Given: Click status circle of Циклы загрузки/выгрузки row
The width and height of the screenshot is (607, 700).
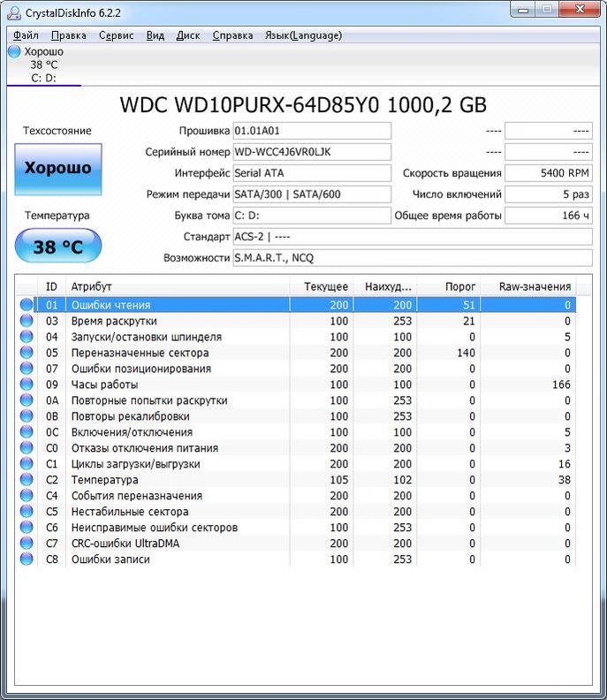Looking at the screenshot, I should click(x=27, y=463).
